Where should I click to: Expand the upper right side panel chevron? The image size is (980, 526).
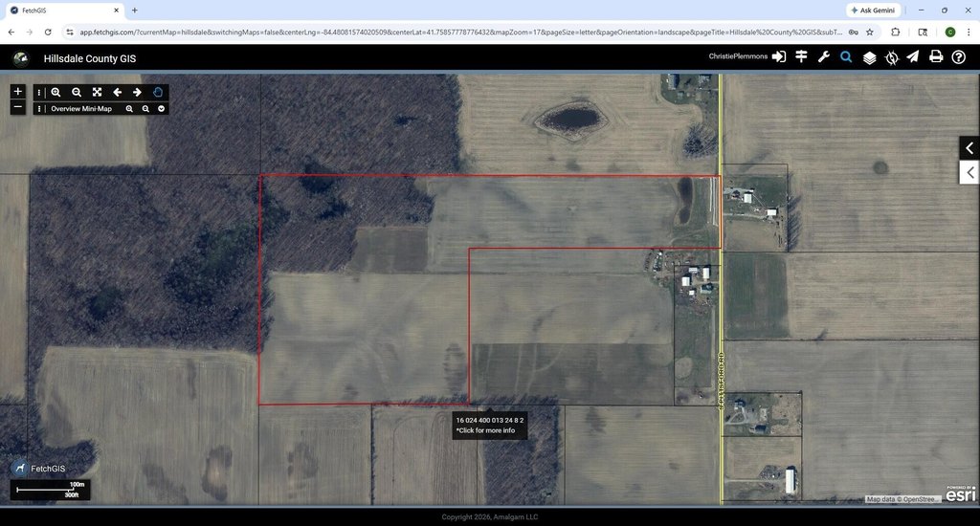969,148
